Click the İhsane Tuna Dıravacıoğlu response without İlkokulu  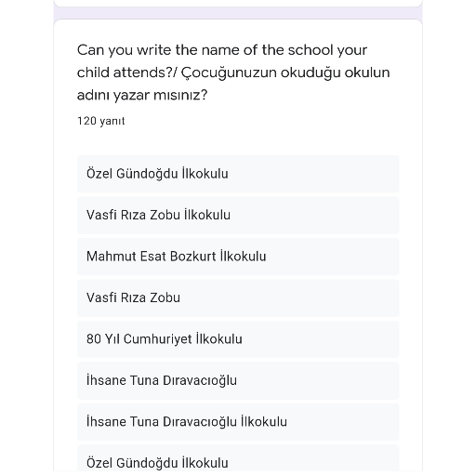pyautogui.click(x=238, y=380)
